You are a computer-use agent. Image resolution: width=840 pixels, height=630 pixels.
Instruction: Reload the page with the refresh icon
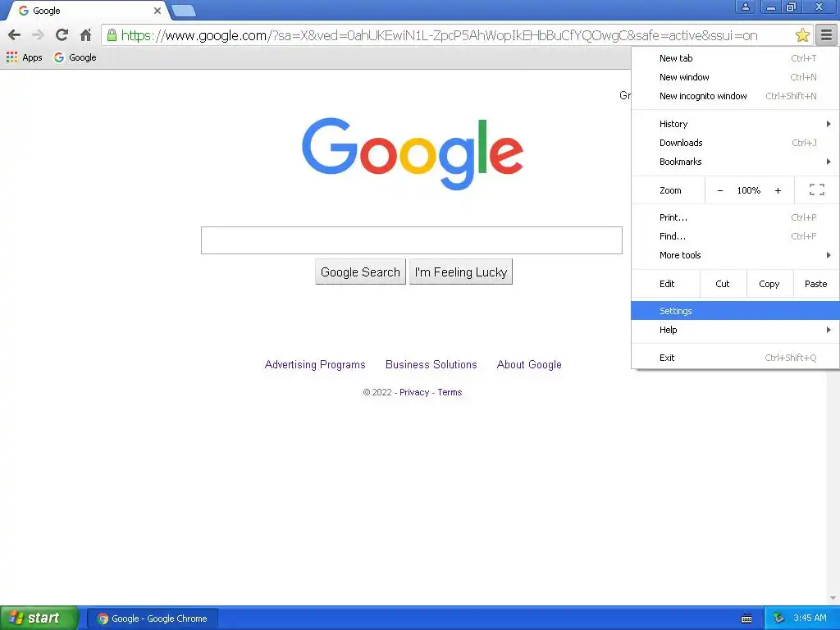point(62,35)
